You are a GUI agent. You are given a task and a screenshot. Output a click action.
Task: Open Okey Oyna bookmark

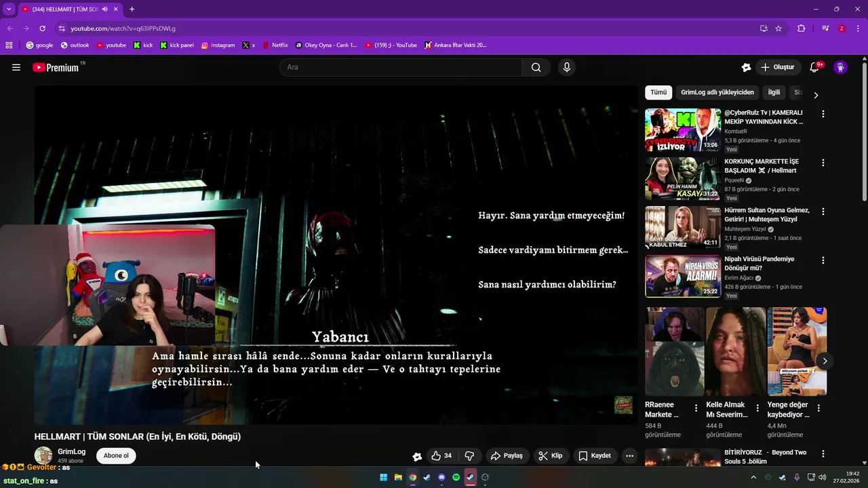coord(326,45)
